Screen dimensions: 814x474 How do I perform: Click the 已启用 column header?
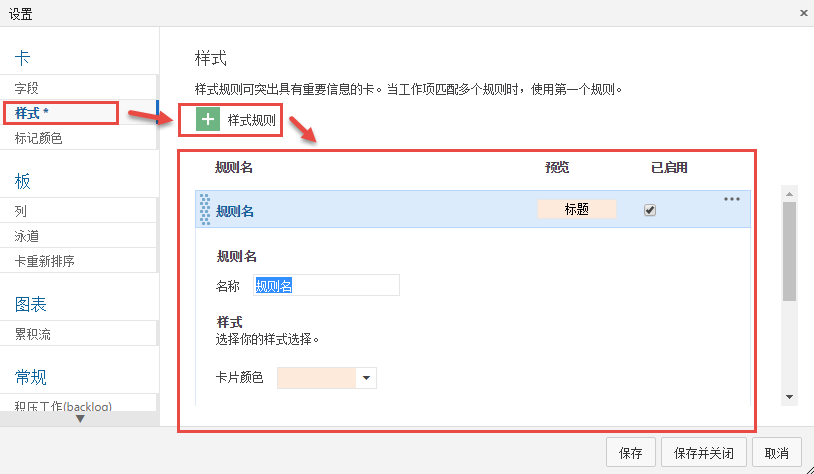669,167
